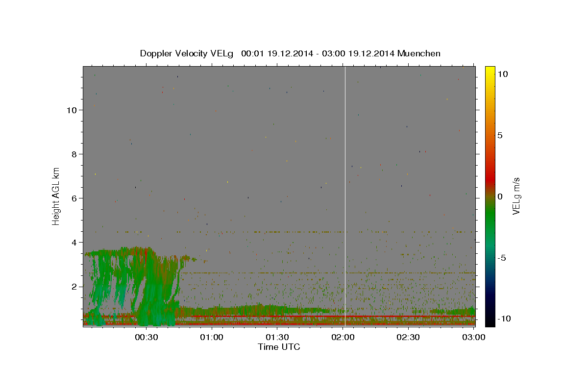Image resolution: width=588 pixels, height=392 pixels.
Task: Click the 02:00 time tick label
Action: (343, 337)
